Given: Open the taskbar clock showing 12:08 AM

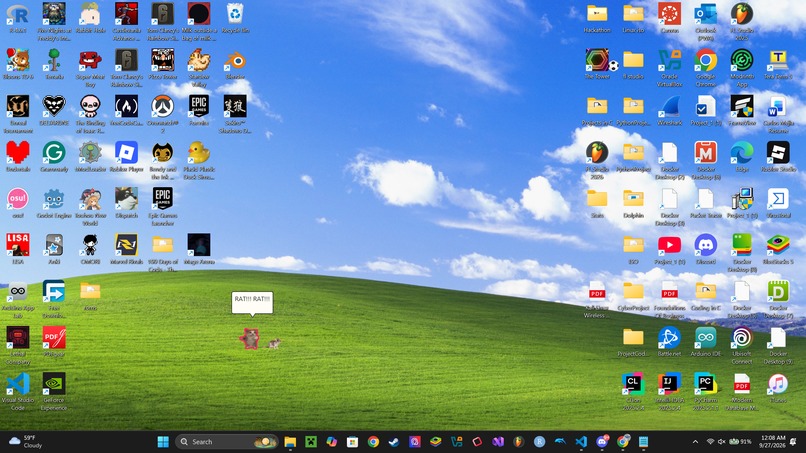Looking at the screenshot, I should coord(773,442).
